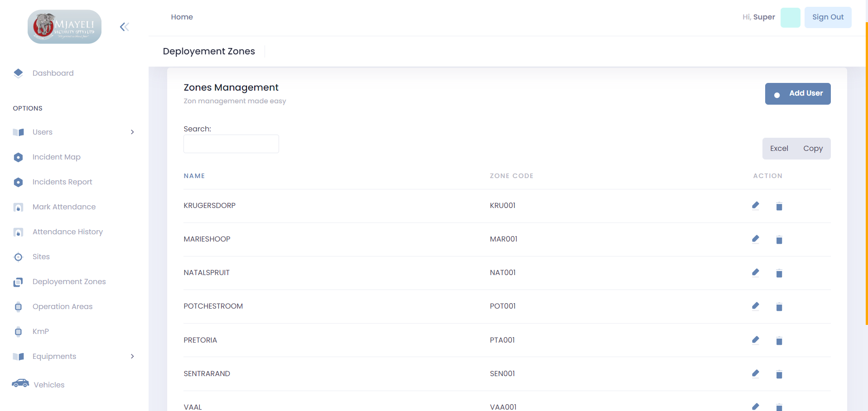Click the edit pencil for KRUGERSDORP zone

coord(755,205)
